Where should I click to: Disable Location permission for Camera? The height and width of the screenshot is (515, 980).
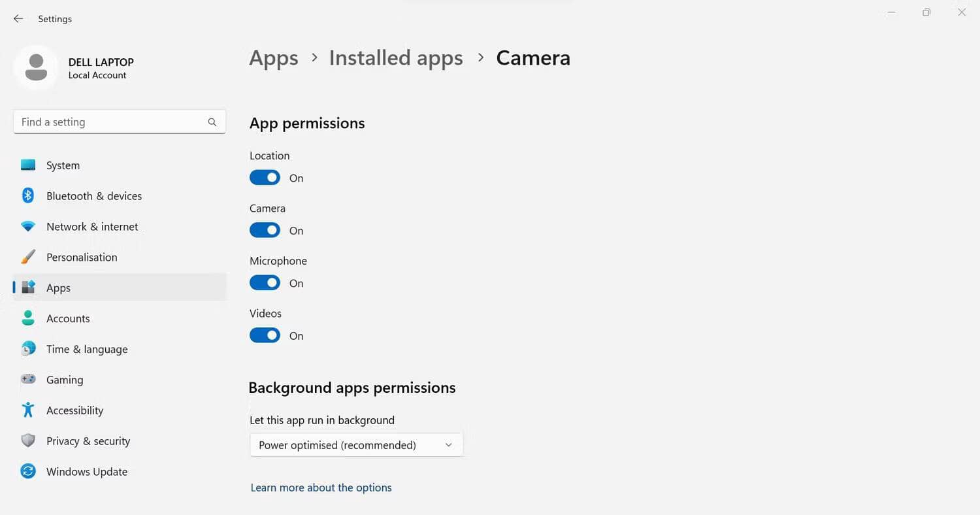265,177
